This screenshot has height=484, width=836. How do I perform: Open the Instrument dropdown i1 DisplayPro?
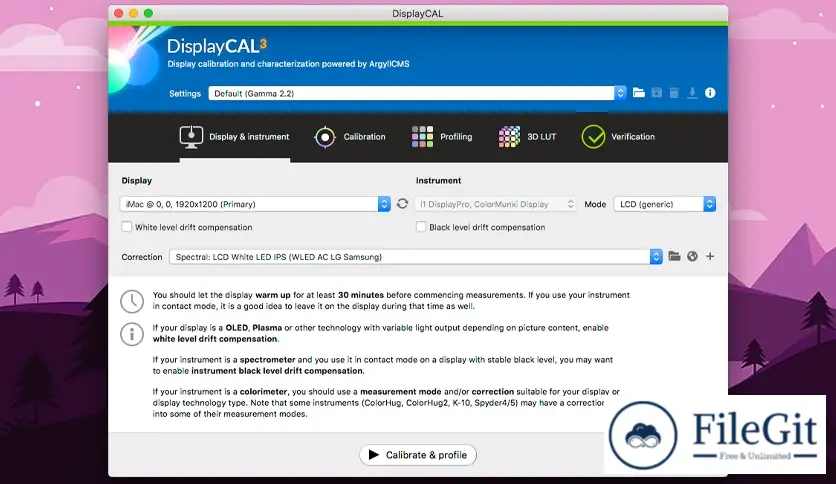tap(496, 204)
